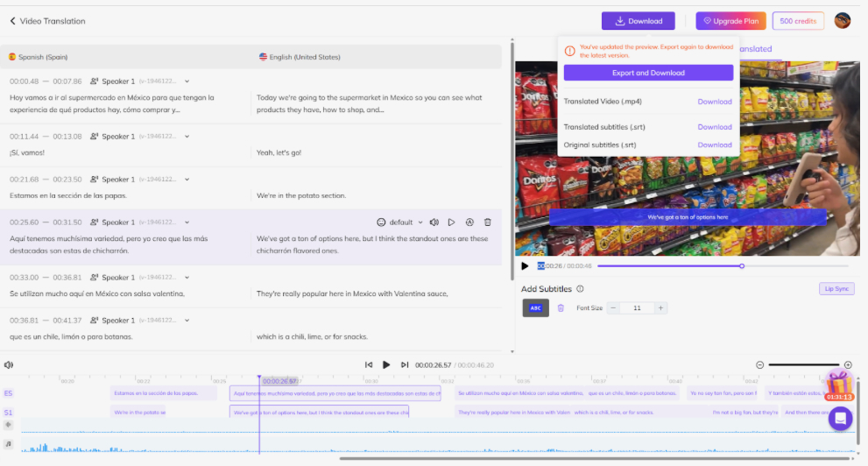Expand speaker dropdown for 00:25.60 segment

tap(187, 222)
